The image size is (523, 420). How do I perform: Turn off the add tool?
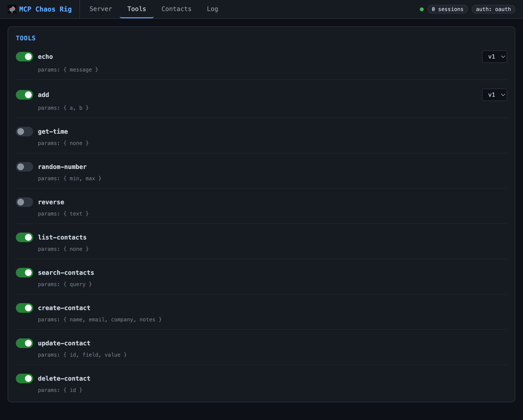[24, 95]
